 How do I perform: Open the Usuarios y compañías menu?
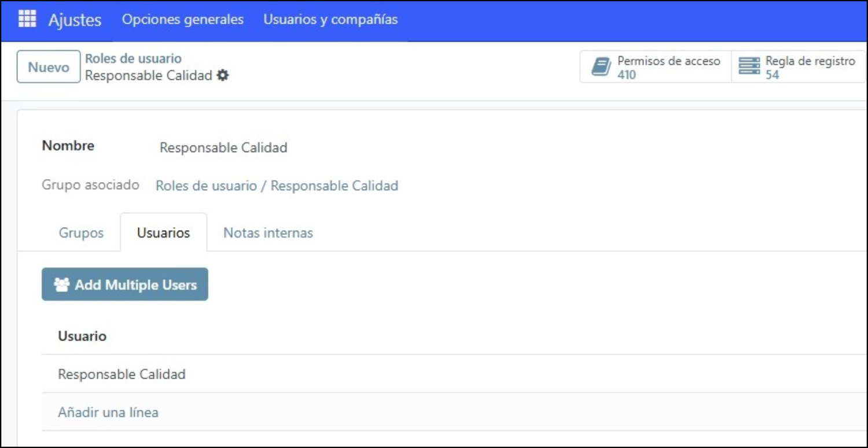pyautogui.click(x=330, y=19)
